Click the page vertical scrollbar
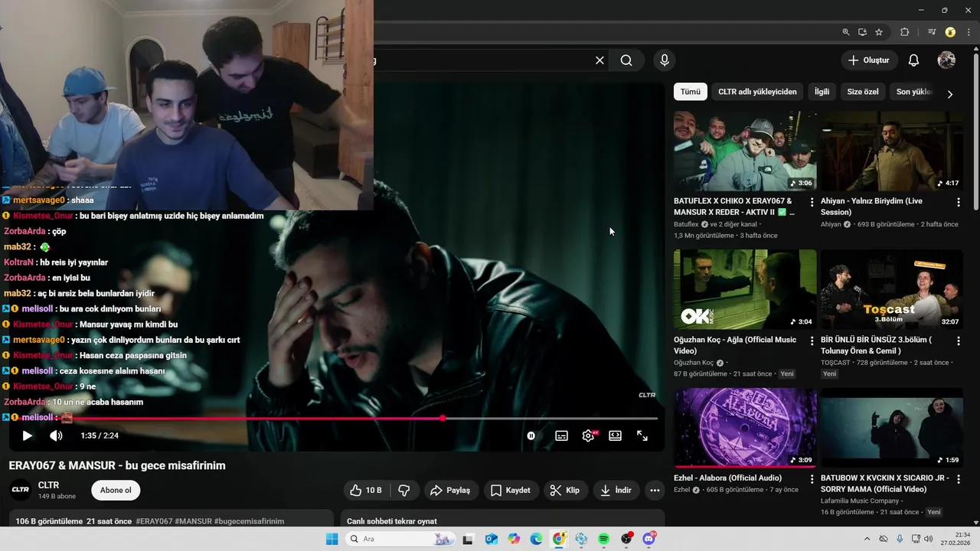Viewport: 980px width, 551px height. [975, 130]
